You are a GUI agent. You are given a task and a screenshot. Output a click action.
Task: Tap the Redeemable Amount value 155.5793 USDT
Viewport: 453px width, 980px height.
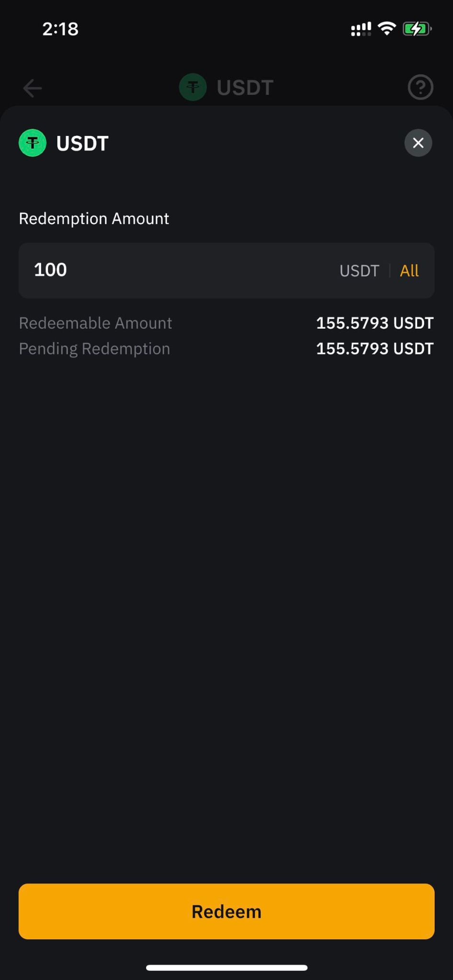[374, 323]
